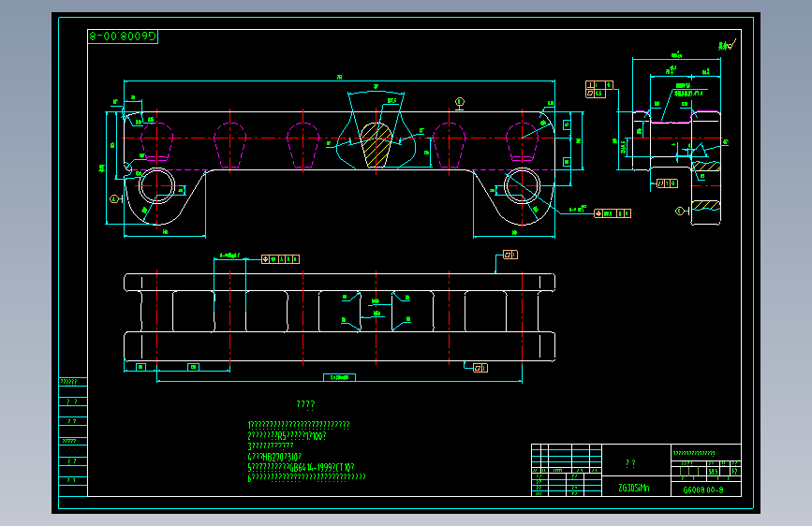Select the surface roughness symbol at sheet corner
The width and height of the screenshot is (812, 526).
[x=727, y=46]
